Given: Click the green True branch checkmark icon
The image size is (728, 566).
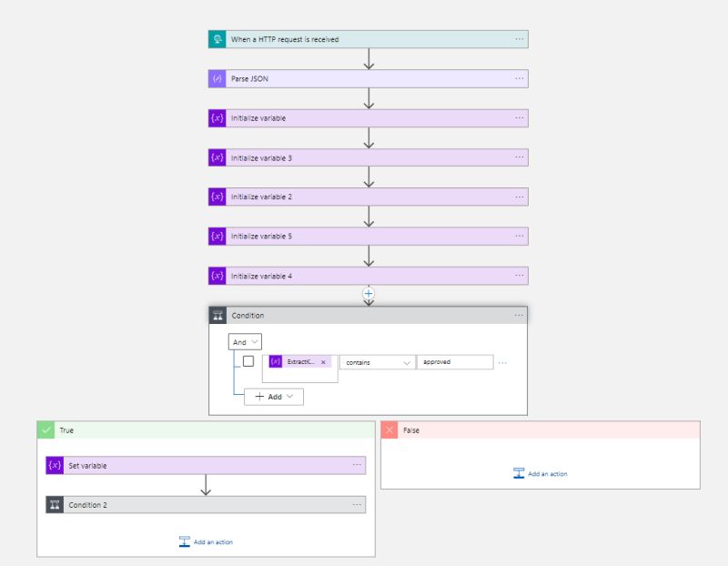Looking at the screenshot, I should [x=45, y=430].
